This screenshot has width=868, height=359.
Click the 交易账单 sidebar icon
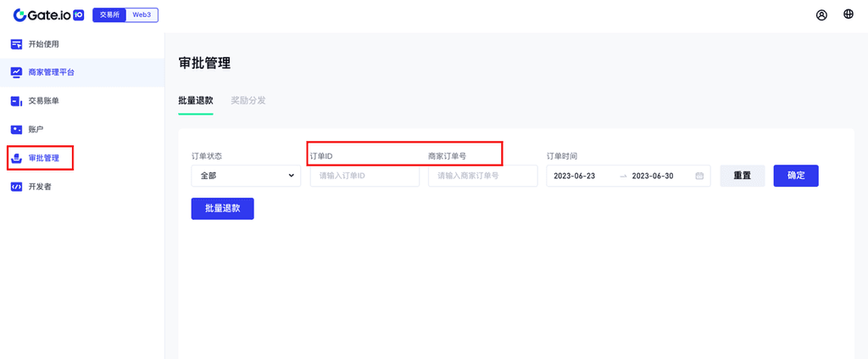16,101
